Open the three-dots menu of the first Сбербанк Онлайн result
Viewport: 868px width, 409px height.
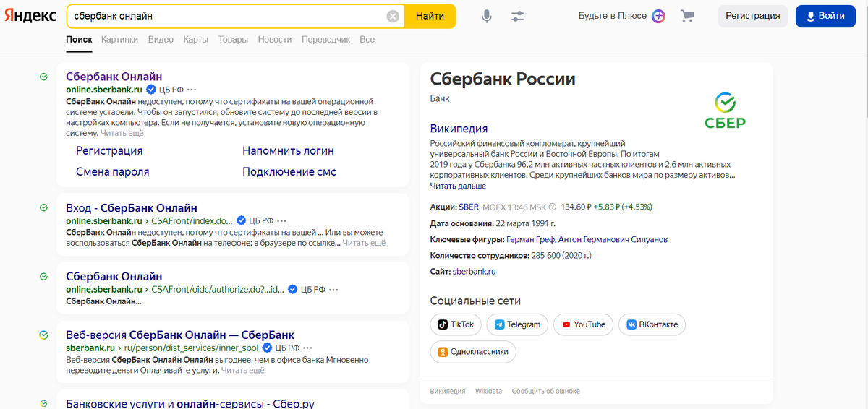coord(191,90)
